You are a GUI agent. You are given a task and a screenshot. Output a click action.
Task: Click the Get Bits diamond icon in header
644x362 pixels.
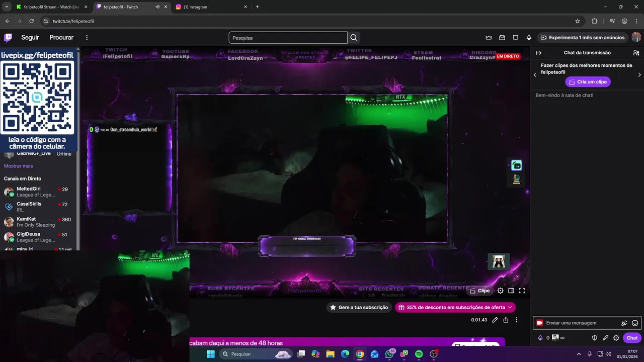click(529, 38)
